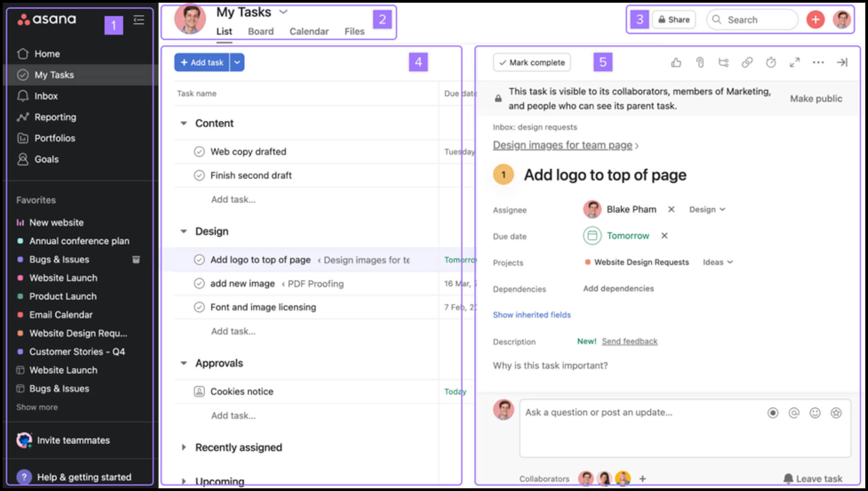The image size is (868, 491).
Task: Open the Design team dropdown for assignee
Action: click(x=712, y=210)
